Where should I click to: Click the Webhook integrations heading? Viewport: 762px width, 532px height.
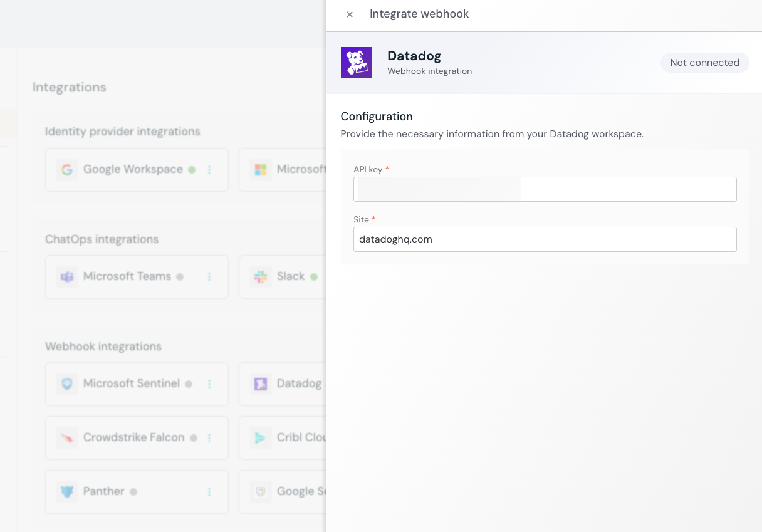click(x=103, y=347)
